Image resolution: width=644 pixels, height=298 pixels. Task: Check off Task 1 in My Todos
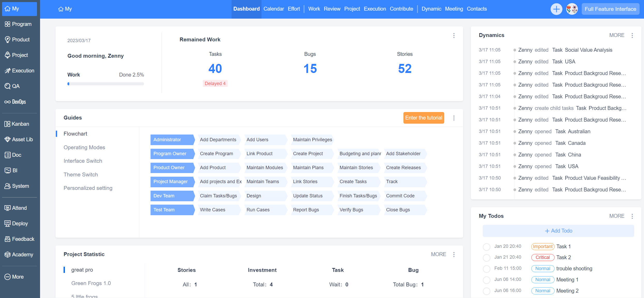486,247
